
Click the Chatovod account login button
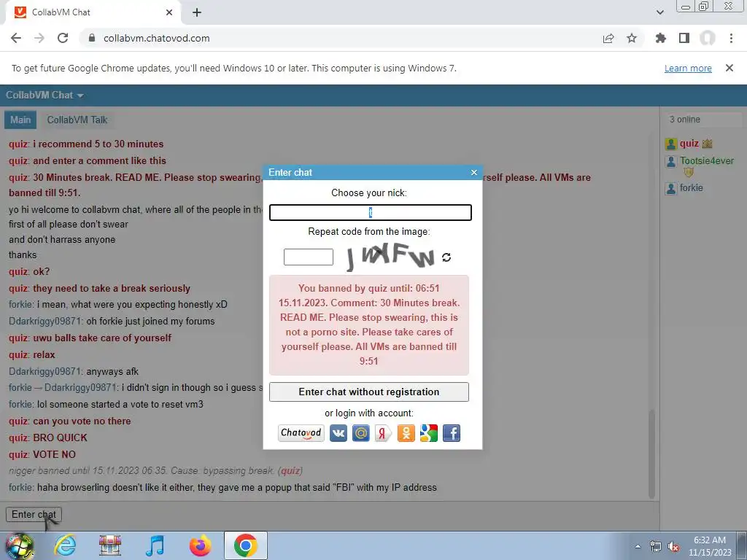(301, 433)
